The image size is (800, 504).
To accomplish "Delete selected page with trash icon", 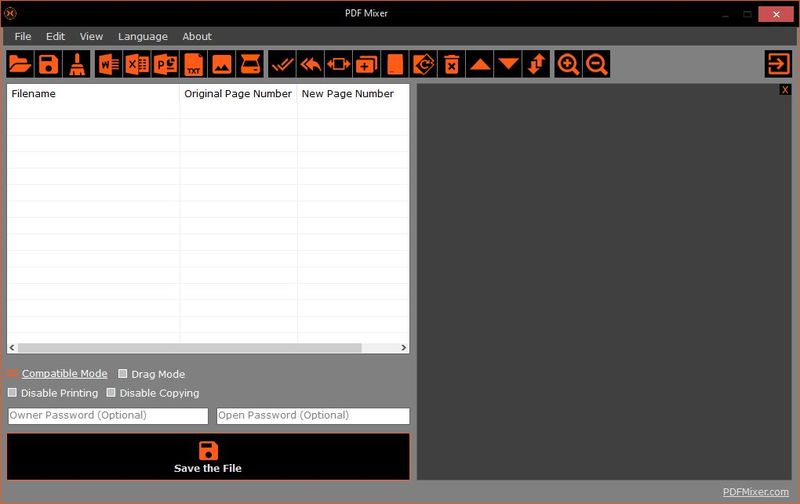I will tap(452, 64).
